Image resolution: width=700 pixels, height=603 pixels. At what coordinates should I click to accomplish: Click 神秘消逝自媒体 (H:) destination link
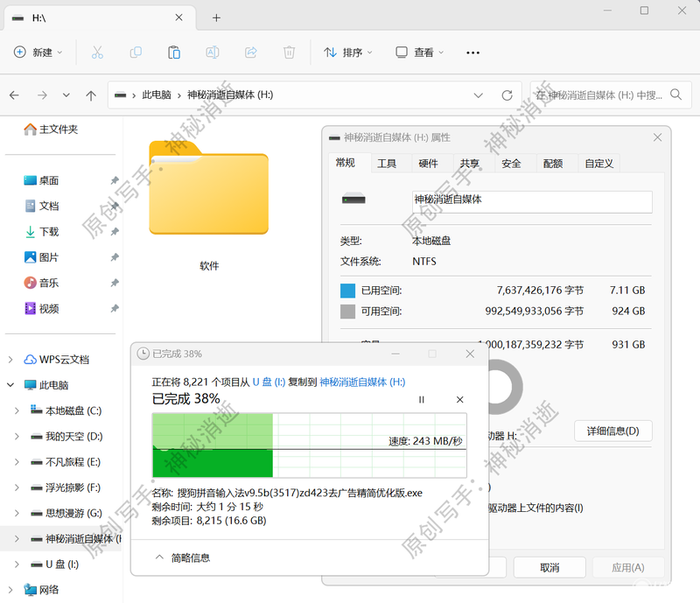[x=362, y=382]
